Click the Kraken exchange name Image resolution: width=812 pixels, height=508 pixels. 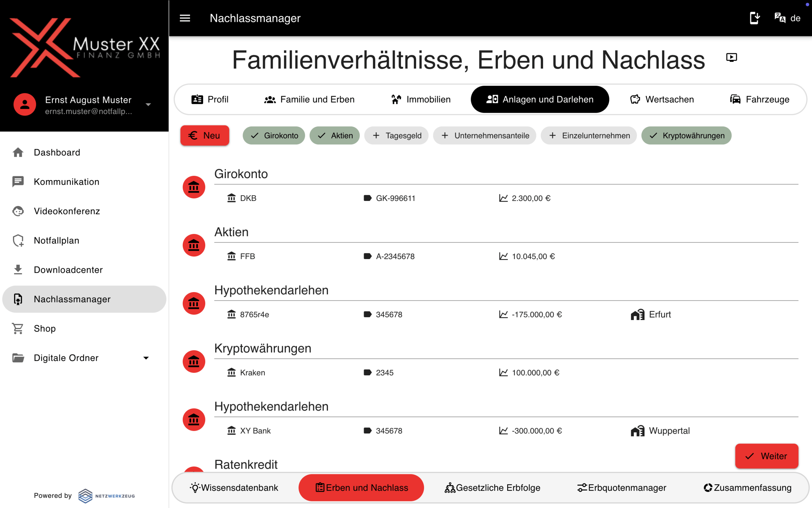coord(253,373)
